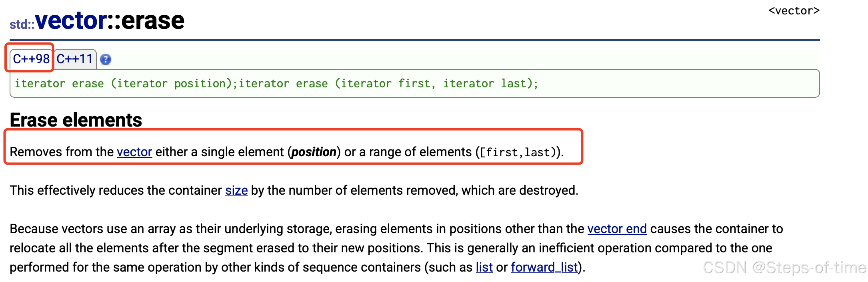Click the std::vector::erase page title

pyautogui.click(x=97, y=21)
